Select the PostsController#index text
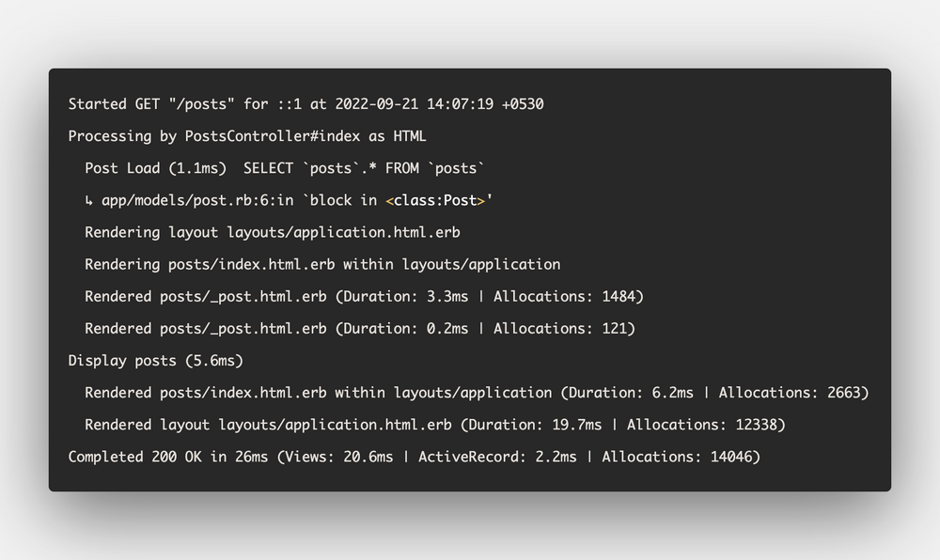This screenshot has width=940, height=560. pos(273,136)
